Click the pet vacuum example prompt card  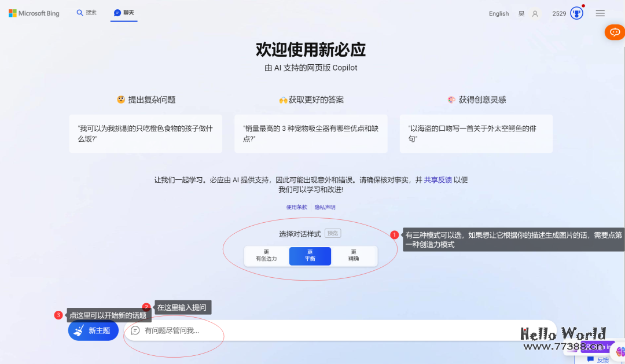coord(311,133)
